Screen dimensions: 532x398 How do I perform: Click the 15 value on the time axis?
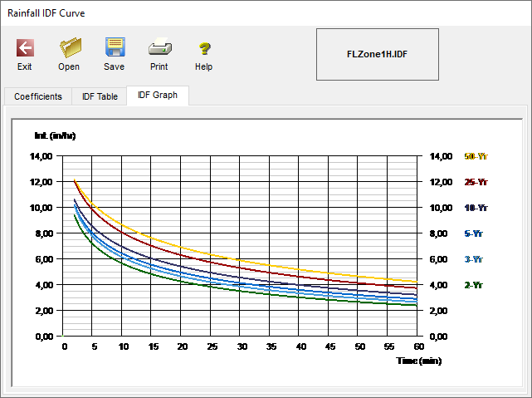click(154, 346)
